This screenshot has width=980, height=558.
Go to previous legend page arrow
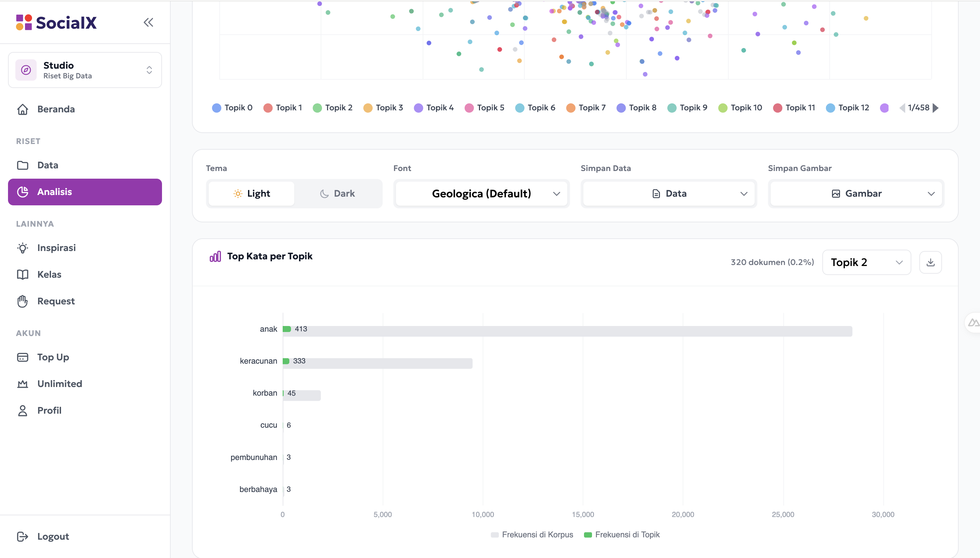click(x=902, y=108)
